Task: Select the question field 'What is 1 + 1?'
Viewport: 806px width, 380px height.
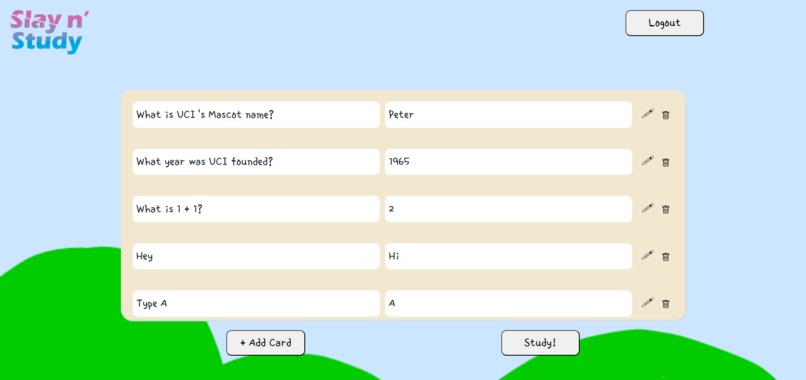Action: [256, 209]
